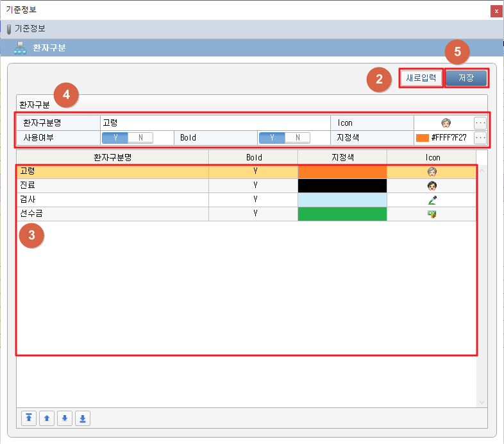Viewport: 504px width, 444px height.
Task: Click the move-to-top arrow button
Action: coord(29,418)
